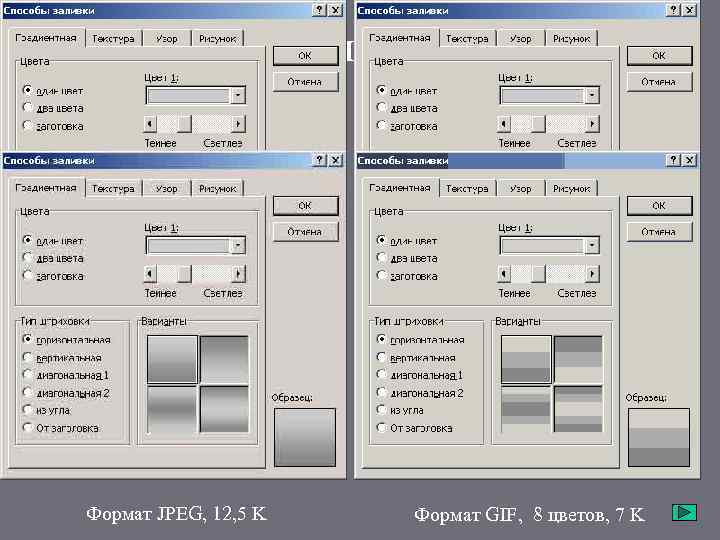The width and height of the screenshot is (720, 540).
Task: Click Образец sample preview in GIF dialog
Action: click(659, 438)
